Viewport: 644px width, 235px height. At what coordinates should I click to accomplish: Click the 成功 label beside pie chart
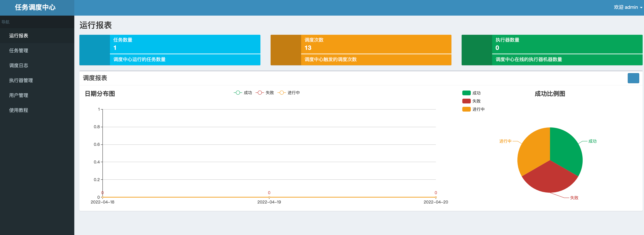pyautogui.click(x=592, y=141)
